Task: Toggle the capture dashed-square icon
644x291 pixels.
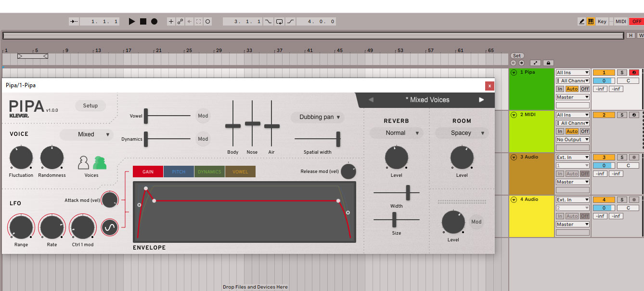Action: pyautogui.click(x=198, y=22)
